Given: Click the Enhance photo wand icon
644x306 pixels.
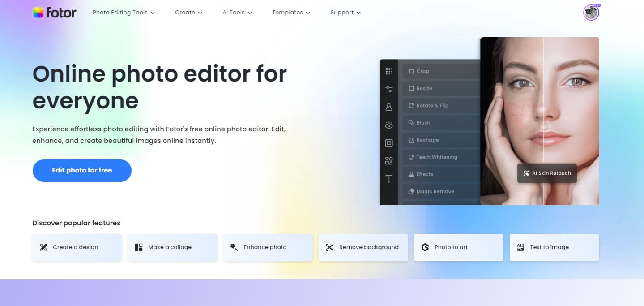Looking at the screenshot, I should click(234, 247).
